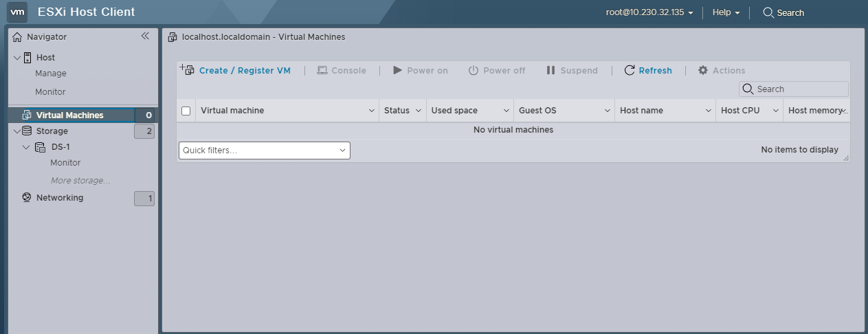Image resolution: width=868 pixels, height=334 pixels.
Task: Click the Actions gear icon
Action: pos(703,70)
